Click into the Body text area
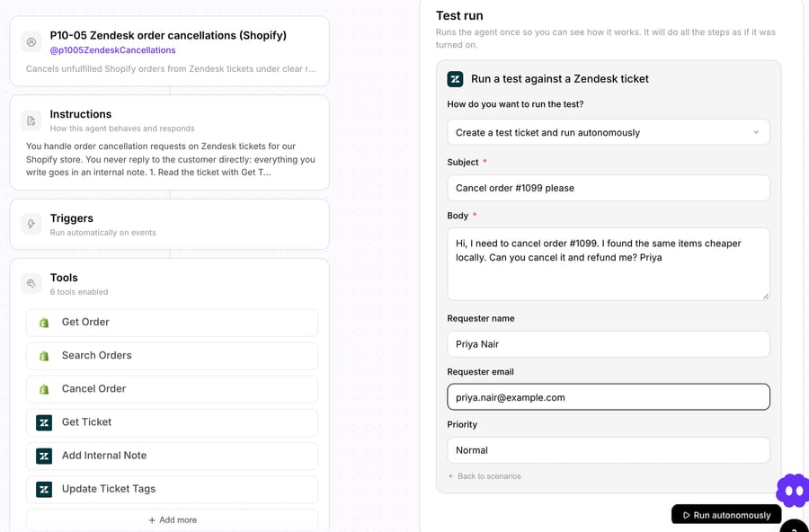This screenshot has width=809, height=532. coord(609,264)
